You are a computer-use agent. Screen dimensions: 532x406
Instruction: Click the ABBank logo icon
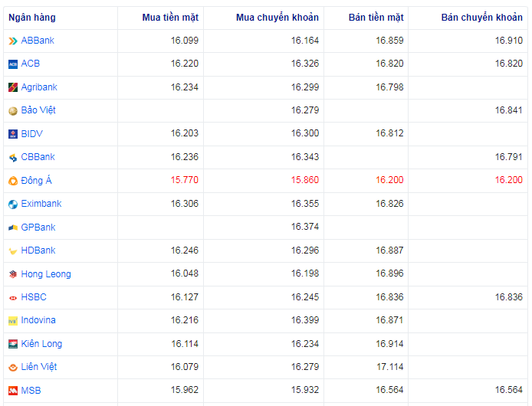[13, 41]
